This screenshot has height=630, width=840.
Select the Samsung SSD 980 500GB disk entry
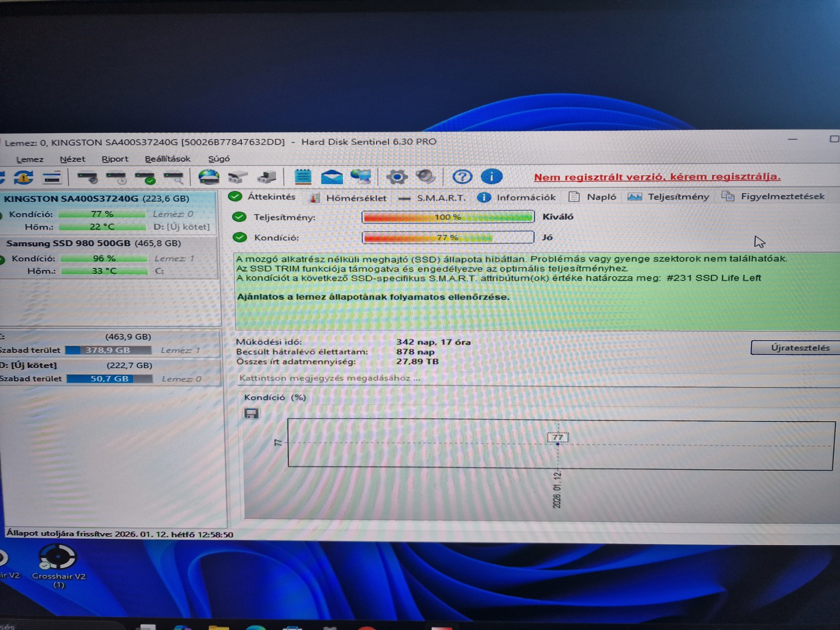click(x=109, y=257)
